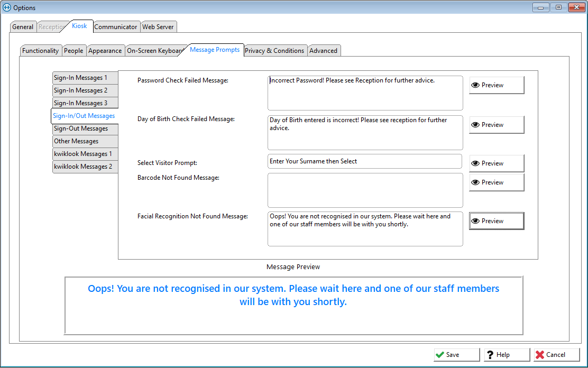Open the Sign-Out Messages side tab
Screen dimensions: 588x368
click(81, 128)
